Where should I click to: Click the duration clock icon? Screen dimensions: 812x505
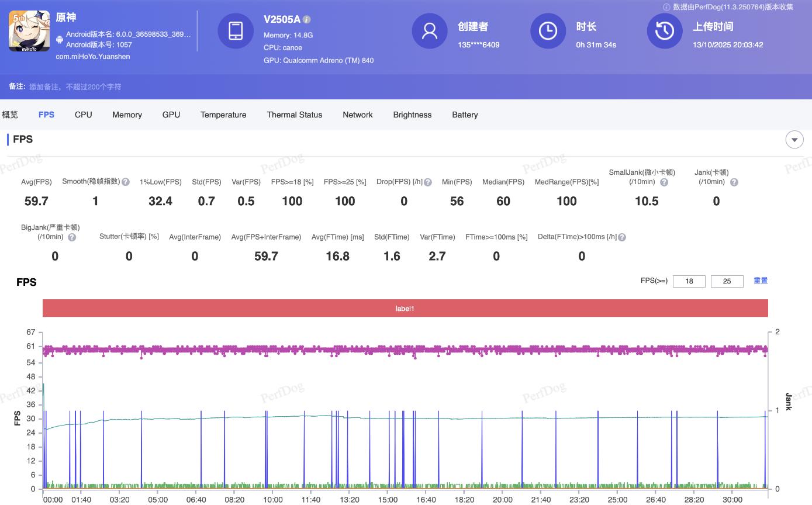coord(548,31)
